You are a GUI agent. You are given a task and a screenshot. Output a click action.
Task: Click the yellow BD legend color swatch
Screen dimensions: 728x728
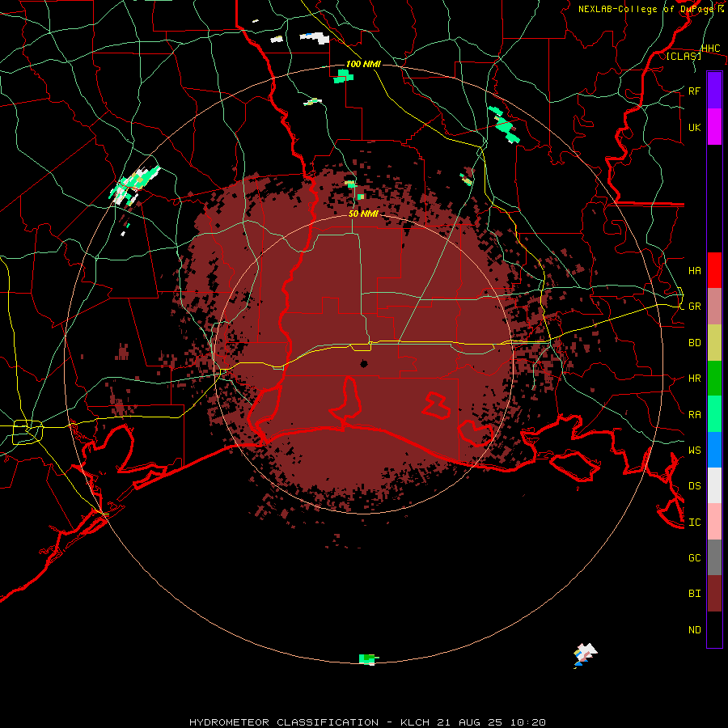pos(714,343)
